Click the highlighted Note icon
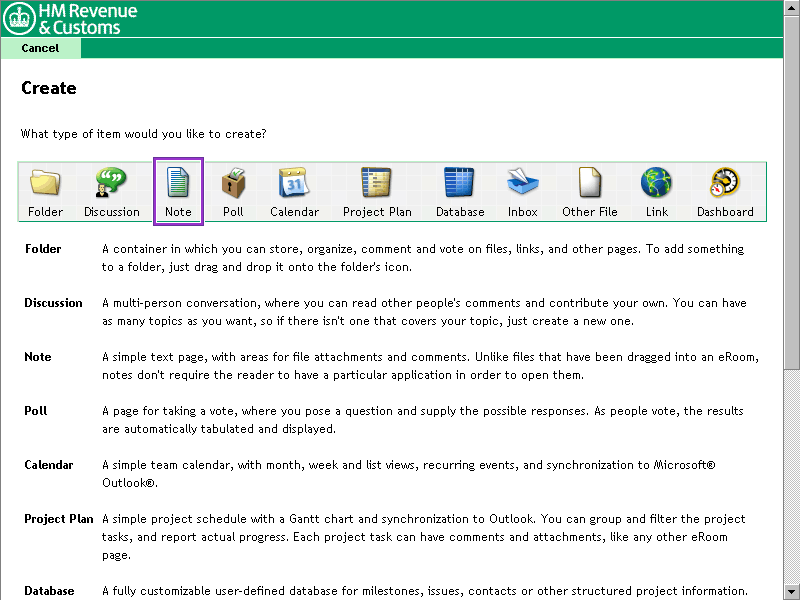800x600 pixels. pos(178,183)
